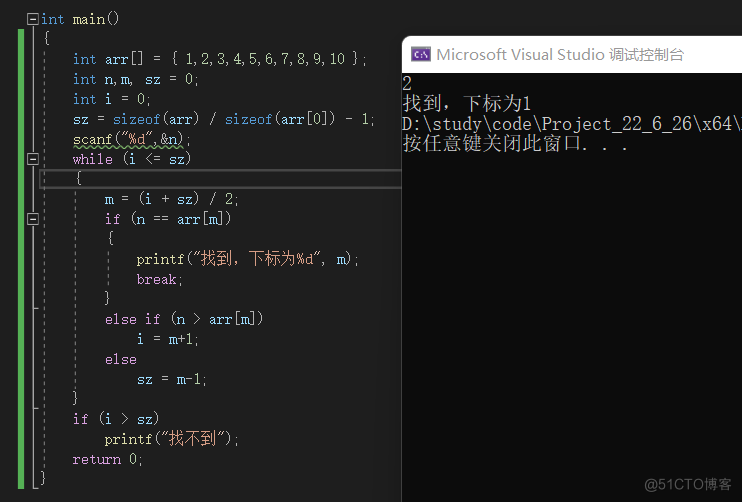The height and width of the screenshot is (502, 742).
Task: Click the Microsoft Visual Studio 调试控制台 title
Action: (560, 54)
